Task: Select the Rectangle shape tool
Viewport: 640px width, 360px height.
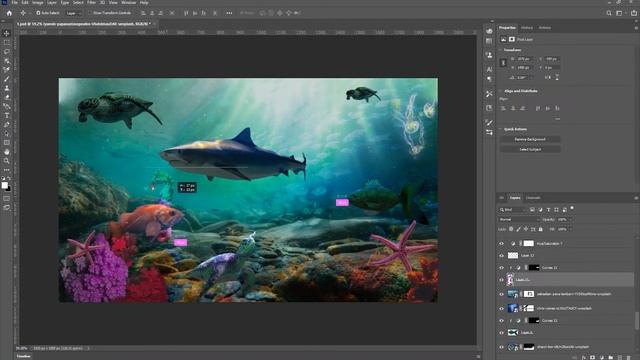Action: pos(7,142)
